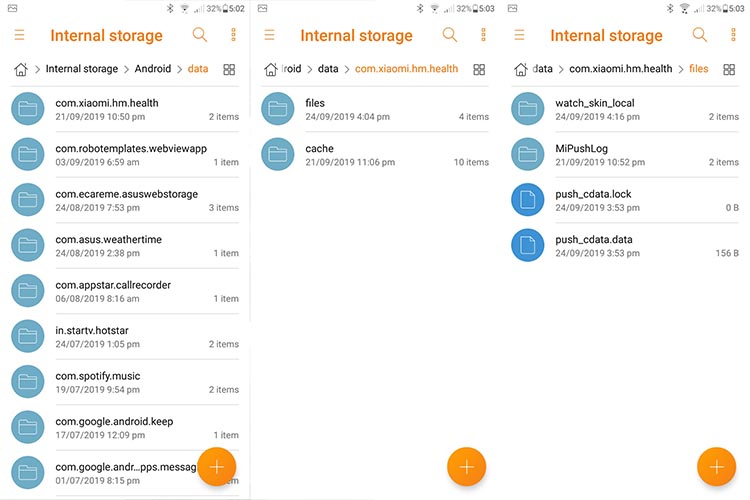Click date '21/09/2019 10:50 pm' under com.xiaomi.hm.health
This screenshot has height=500, width=750.
[100, 117]
